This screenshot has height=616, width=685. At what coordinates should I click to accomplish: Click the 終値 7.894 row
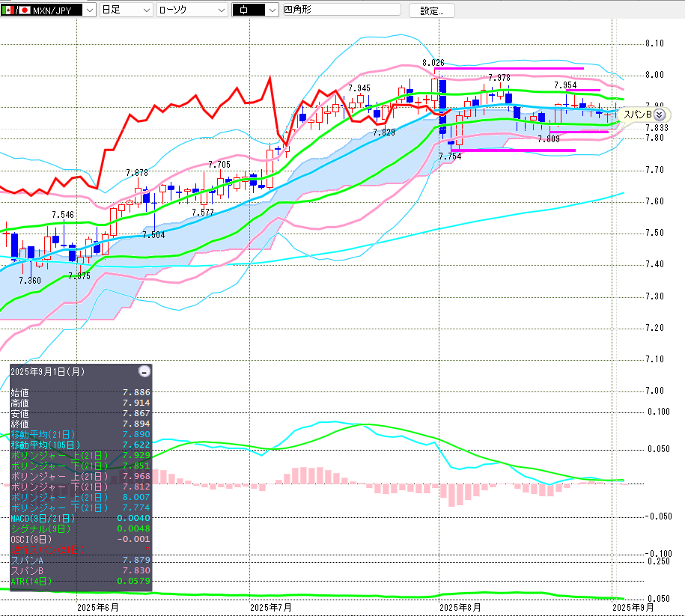point(80,424)
